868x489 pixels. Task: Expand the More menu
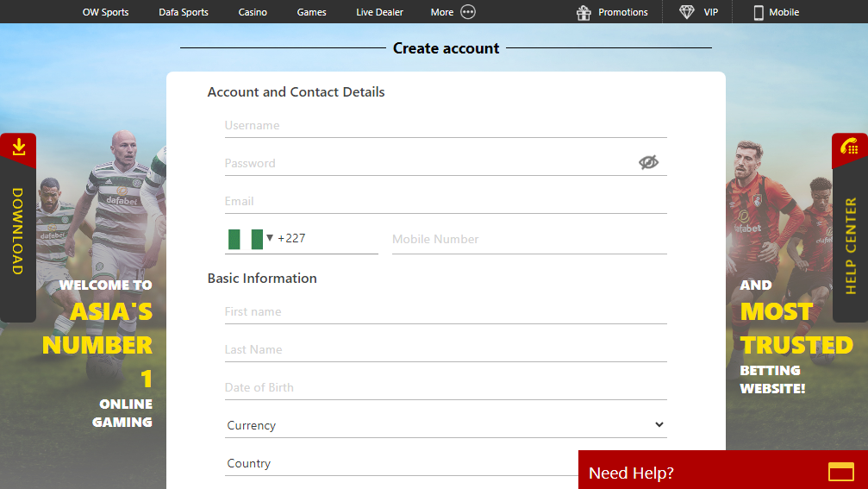click(x=453, y=11)
